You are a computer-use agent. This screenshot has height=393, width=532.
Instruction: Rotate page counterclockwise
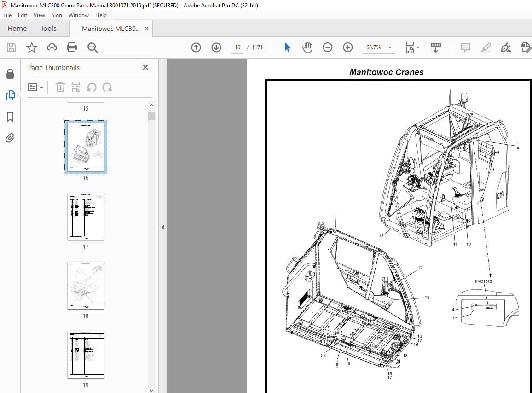[92, 87]
